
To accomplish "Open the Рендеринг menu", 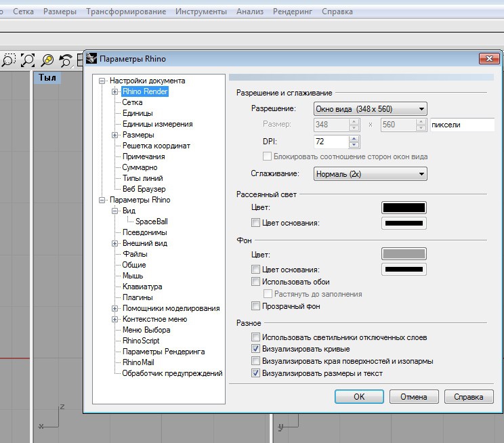I will point(293,12).
